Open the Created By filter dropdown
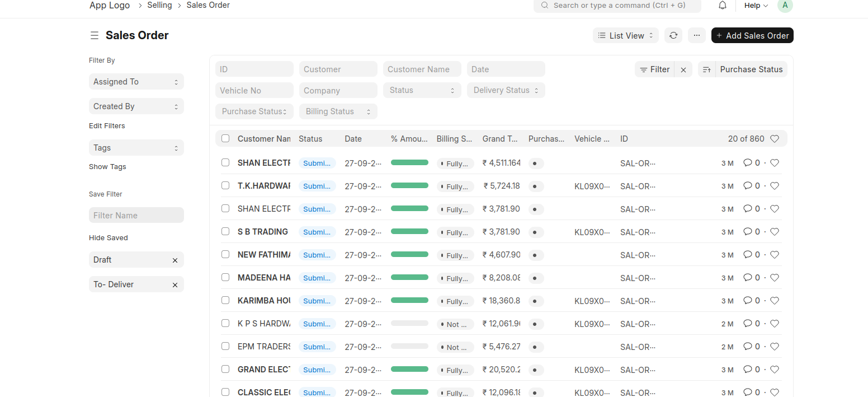Screen dimensions: 868x397 point(136,106)
